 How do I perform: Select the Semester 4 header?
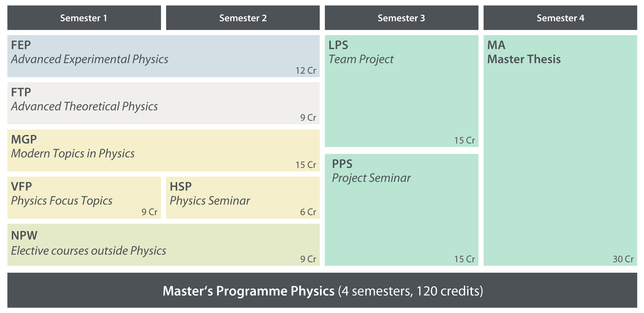(x=560, y=18)
